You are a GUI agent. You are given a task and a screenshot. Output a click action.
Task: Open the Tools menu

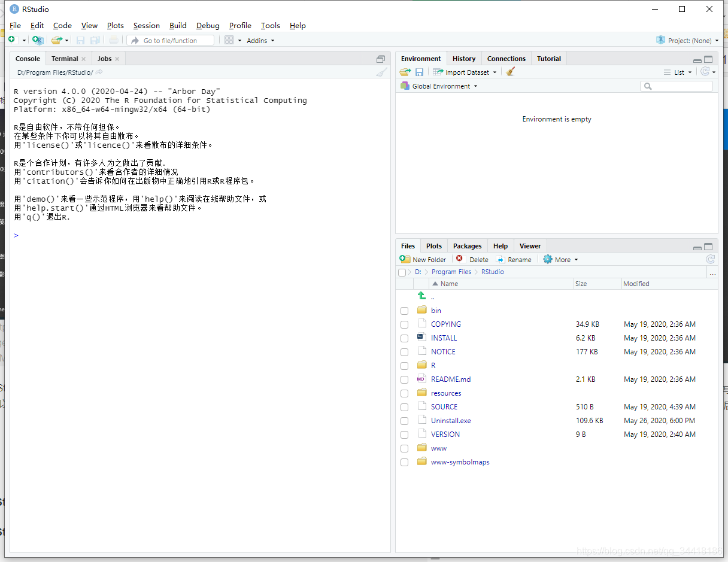tap(271, 25)
